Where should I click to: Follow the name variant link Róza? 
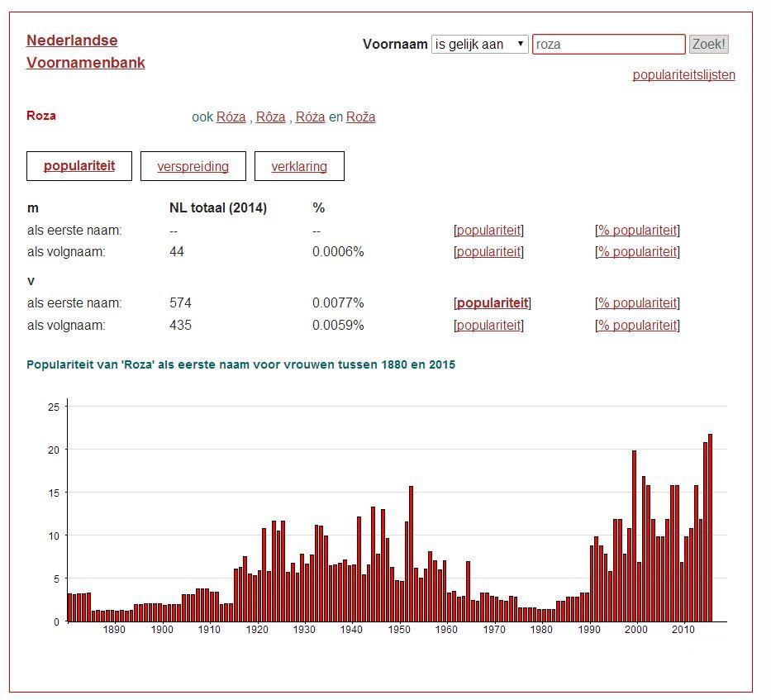231,117
